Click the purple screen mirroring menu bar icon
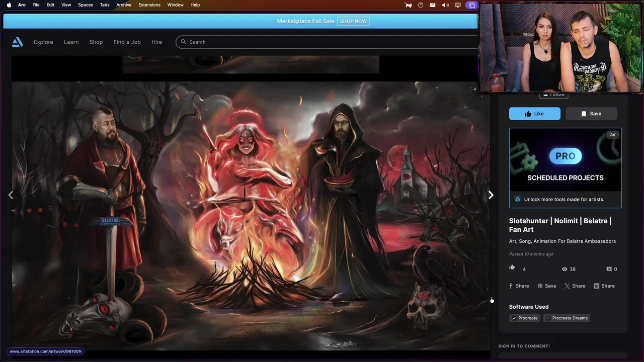This screenshot has width=644, height=362. click(x=471, y=5)
